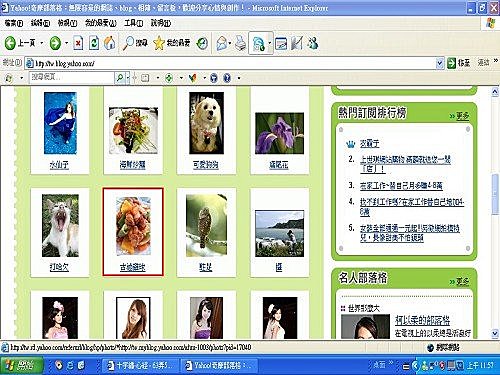Open the 柯以柔的部落格 celebrity blog link
The height and width of the screenshot is (375, 500).
[x=422, y=320]
